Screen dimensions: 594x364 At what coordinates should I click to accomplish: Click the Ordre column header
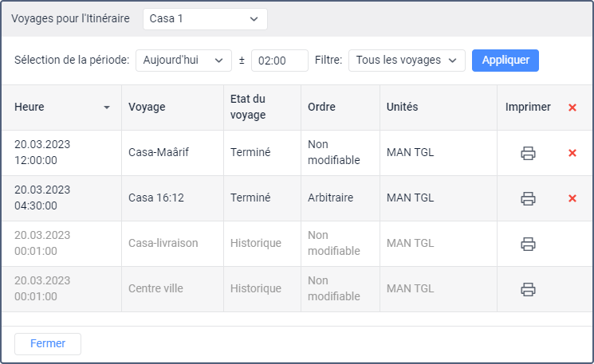click(x=321, y=108)
